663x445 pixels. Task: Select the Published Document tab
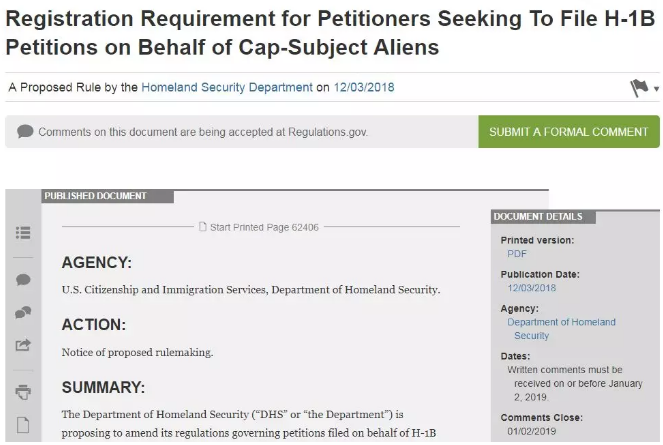coord(95,196)
